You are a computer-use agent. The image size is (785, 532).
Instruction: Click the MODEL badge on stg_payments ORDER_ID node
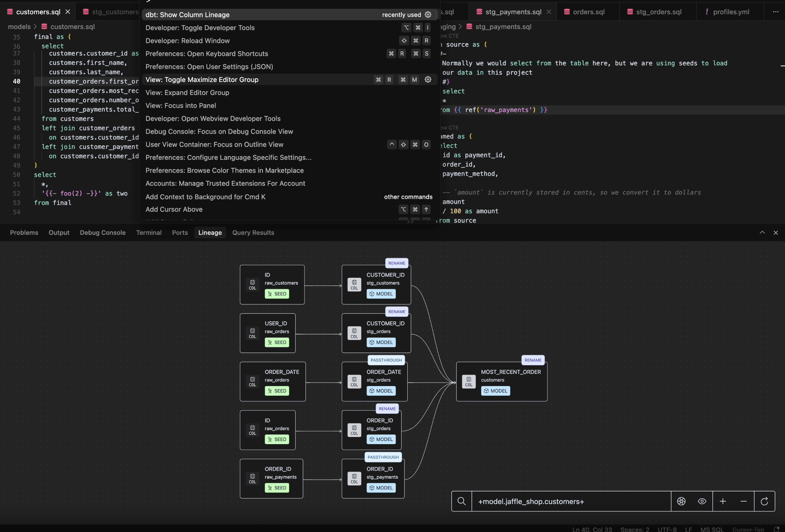pyautogui.click(x=381, y=488)
